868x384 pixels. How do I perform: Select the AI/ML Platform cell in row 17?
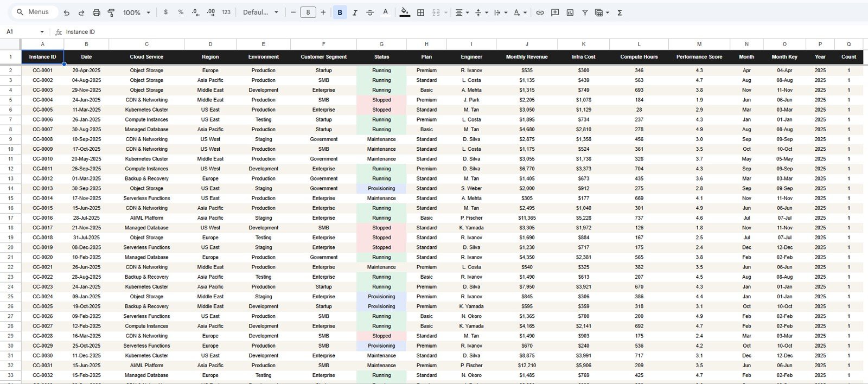[146, 218]
